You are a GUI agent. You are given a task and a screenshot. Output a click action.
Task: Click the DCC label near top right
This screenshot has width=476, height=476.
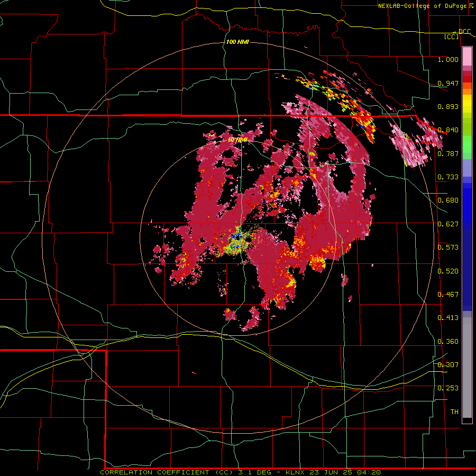[x=464, y=32]
